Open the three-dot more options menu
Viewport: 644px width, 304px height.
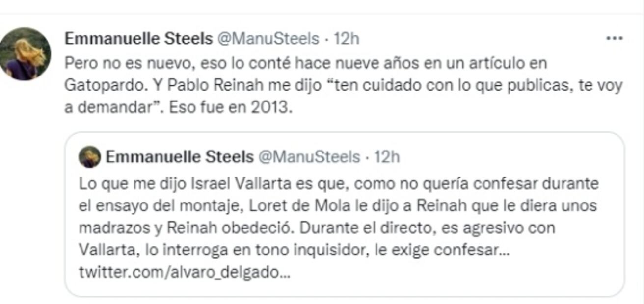click(615, 39)
